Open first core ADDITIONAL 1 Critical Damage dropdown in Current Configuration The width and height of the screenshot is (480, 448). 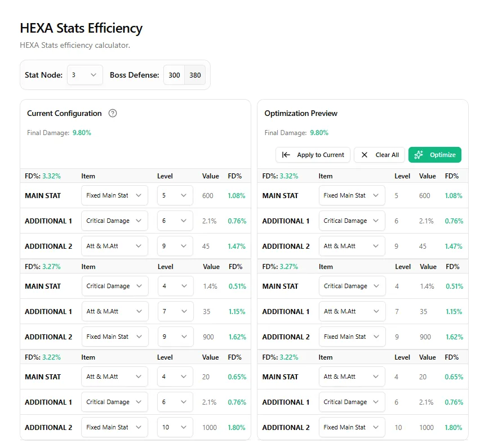pos(114,221)
